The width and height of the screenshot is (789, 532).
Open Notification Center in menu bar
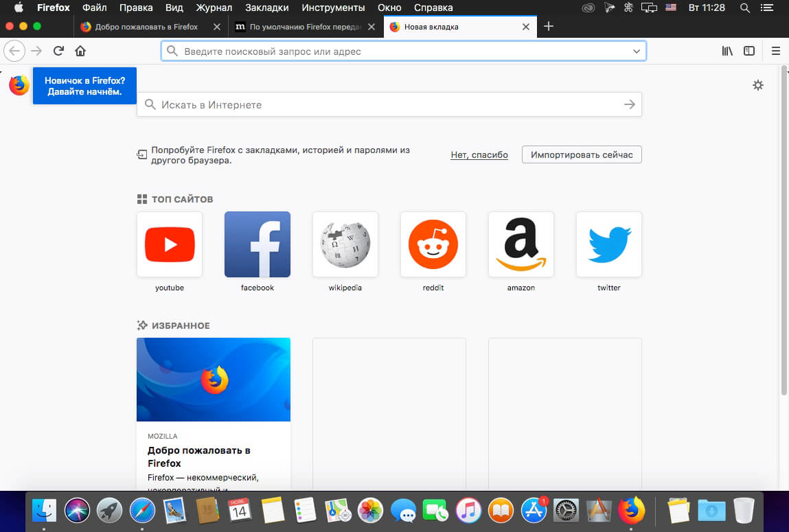[767, 8]
